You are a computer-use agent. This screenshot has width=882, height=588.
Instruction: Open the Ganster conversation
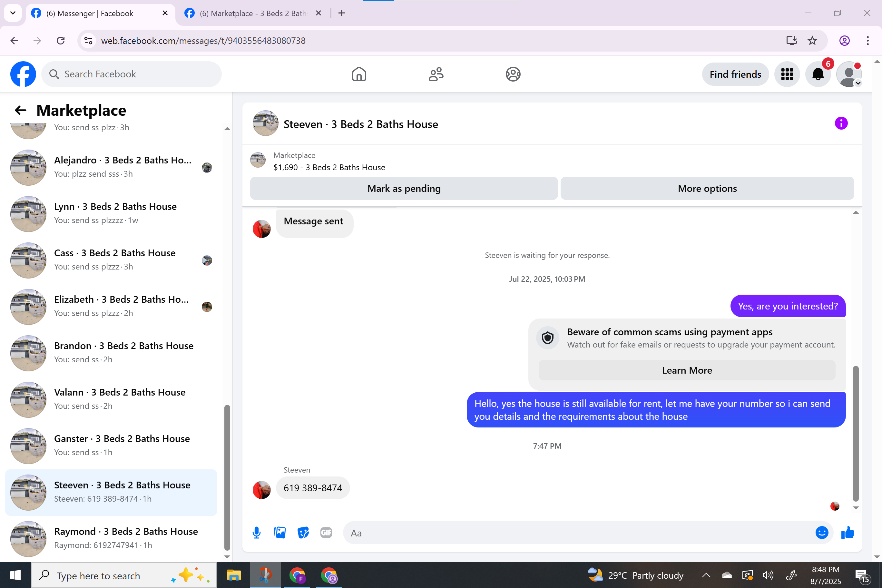pyautogui.click(x=111, y=446)
